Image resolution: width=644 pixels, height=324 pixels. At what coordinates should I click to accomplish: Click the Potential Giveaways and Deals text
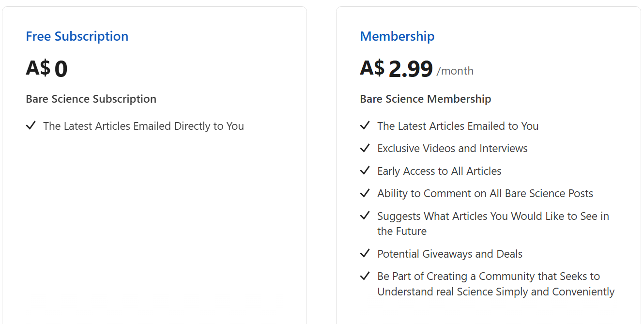pyautogui.click(x=450, y=254)
